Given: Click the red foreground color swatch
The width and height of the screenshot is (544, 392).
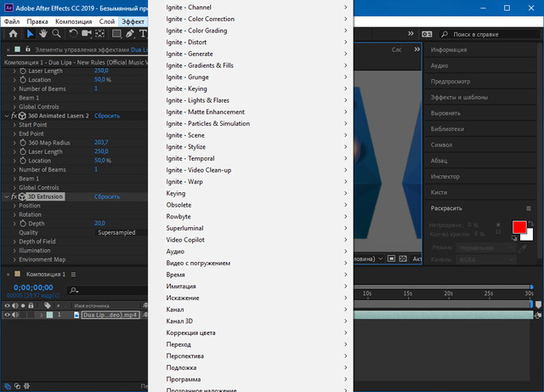Looking at the screenshot, I should 519,227.
